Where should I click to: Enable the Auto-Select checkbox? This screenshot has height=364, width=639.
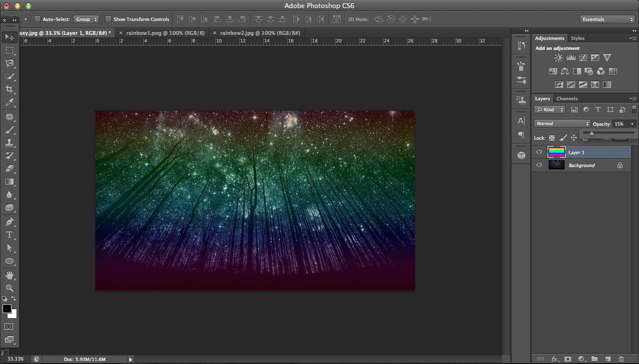37,19
